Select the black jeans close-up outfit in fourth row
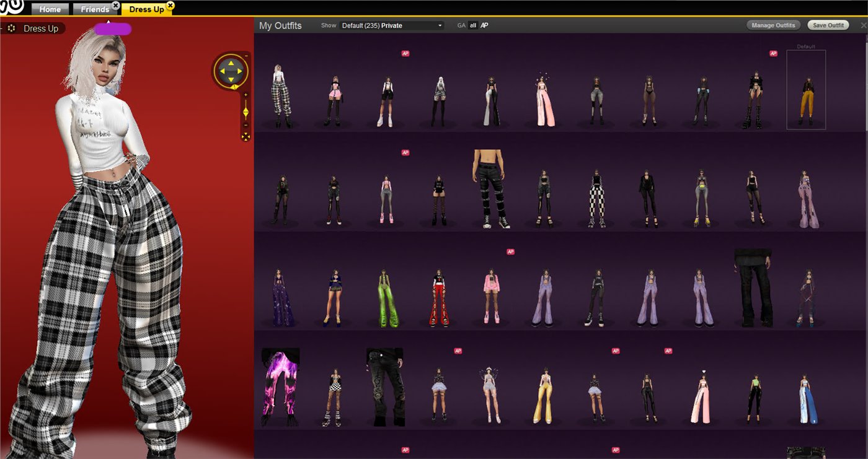The height and width of the screenshot is (459, 868). (x=385, y=387)
